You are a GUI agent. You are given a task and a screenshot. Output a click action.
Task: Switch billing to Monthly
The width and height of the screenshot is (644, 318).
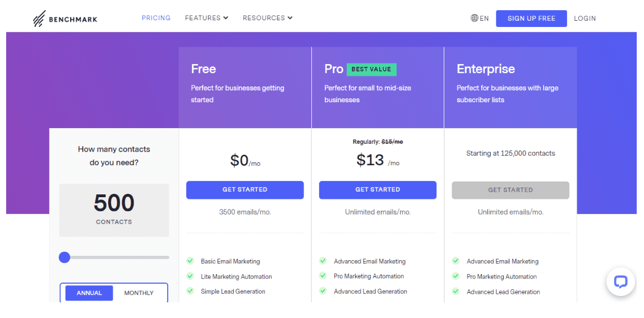139,293
